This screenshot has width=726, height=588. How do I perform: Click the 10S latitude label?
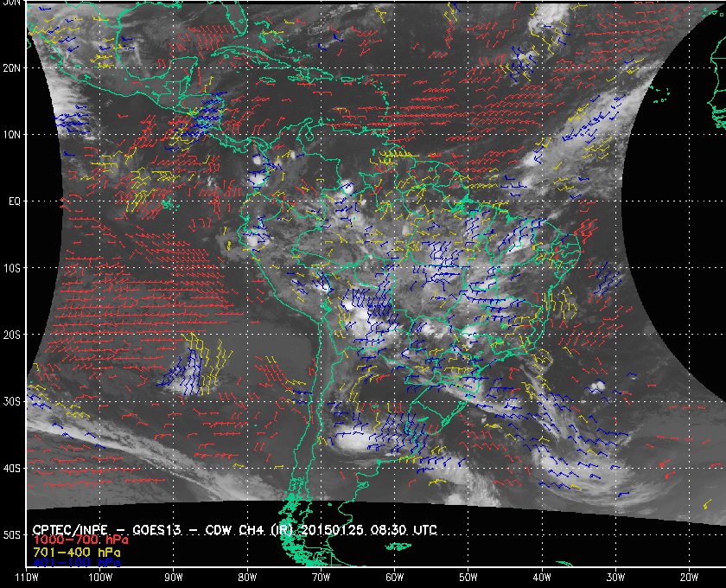point(12,268)
